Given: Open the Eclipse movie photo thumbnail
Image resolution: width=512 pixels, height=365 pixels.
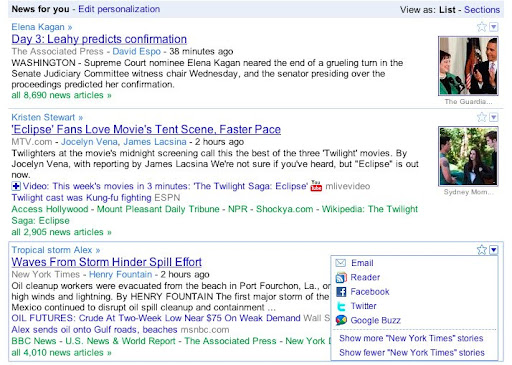Looking at the screenshot, I should [468, 156].
